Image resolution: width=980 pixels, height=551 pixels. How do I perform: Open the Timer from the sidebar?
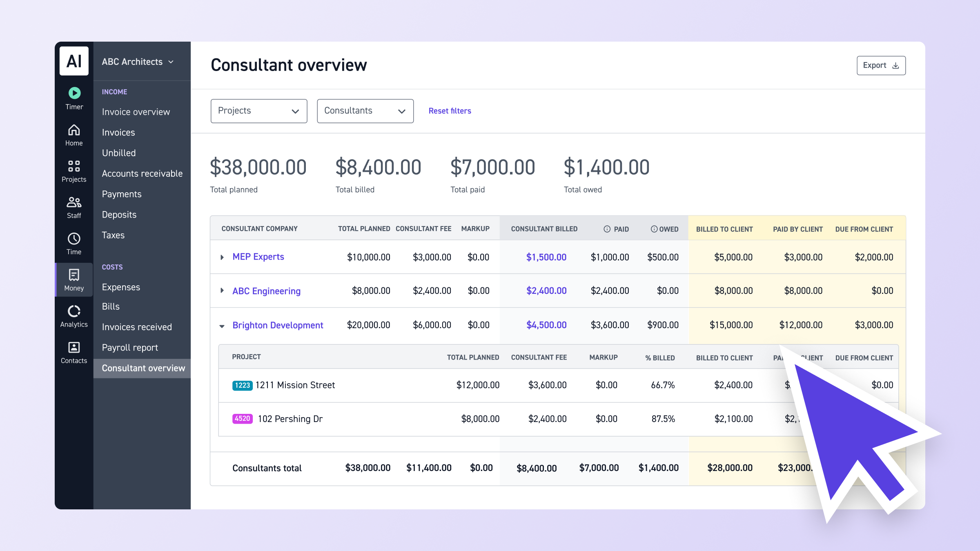click(x=73, y=93)
